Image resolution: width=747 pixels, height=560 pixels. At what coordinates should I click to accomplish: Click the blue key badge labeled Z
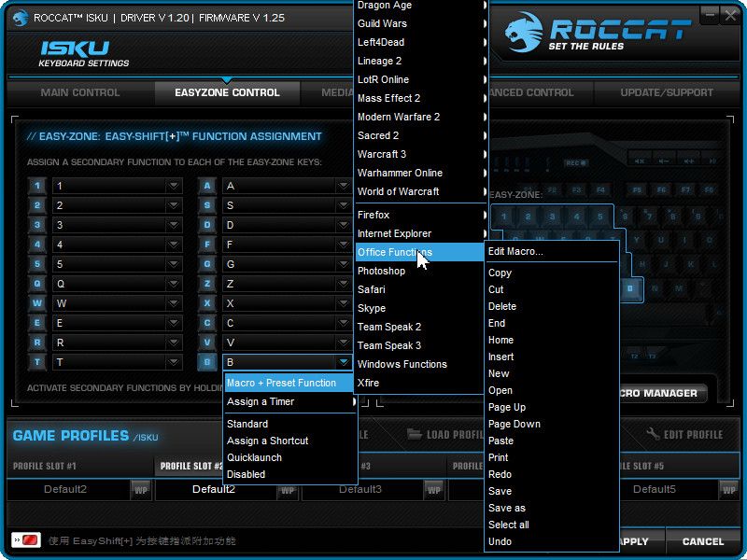tap(207, 284)
